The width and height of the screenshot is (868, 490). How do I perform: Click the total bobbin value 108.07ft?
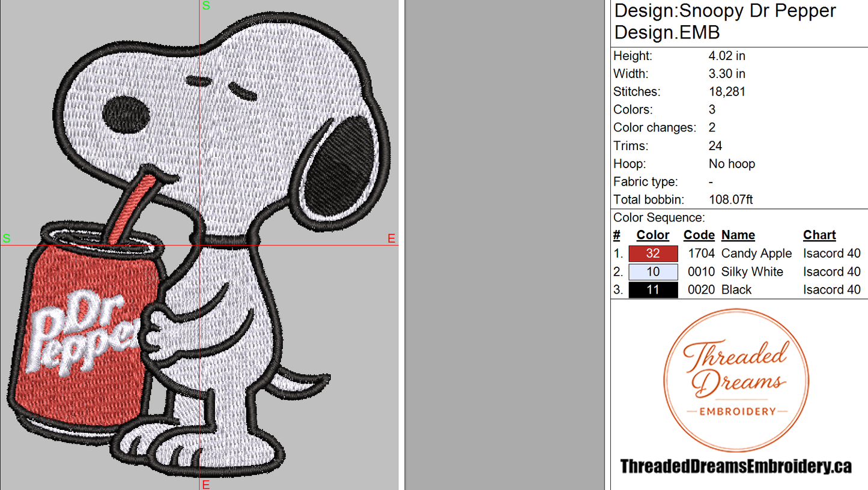click(x=730, y=200)
